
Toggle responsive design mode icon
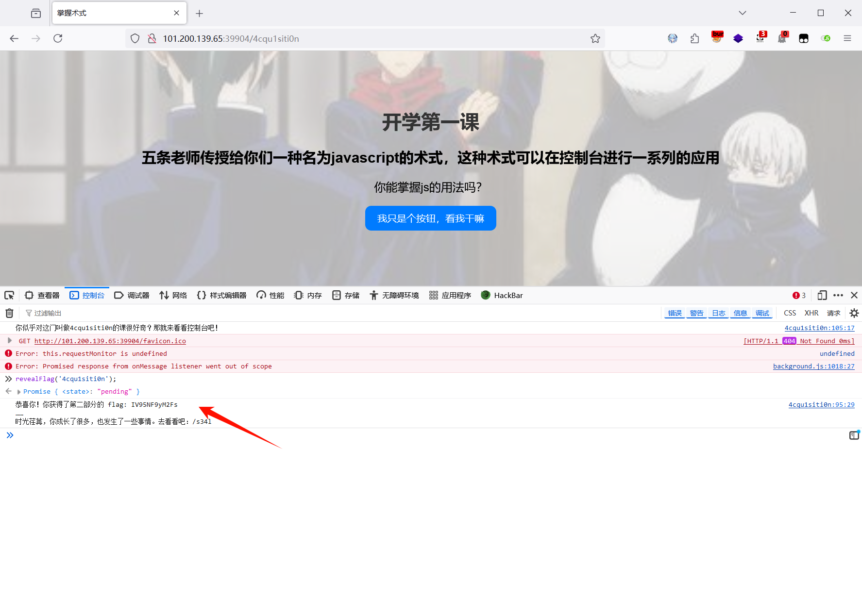pyautogui.click(x=822, y=295)
